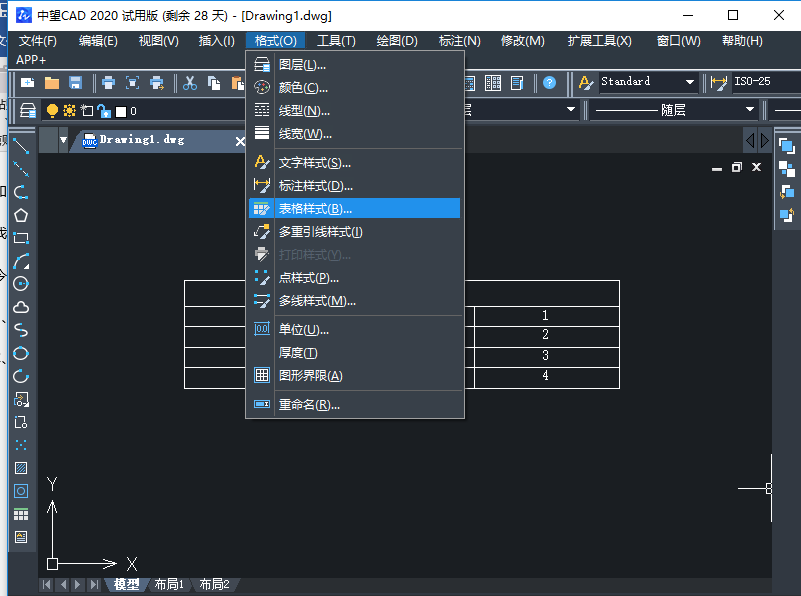Open the Layer Properties Manager icon
Screen dimensions: 801x596
click(x=30, y=110)
